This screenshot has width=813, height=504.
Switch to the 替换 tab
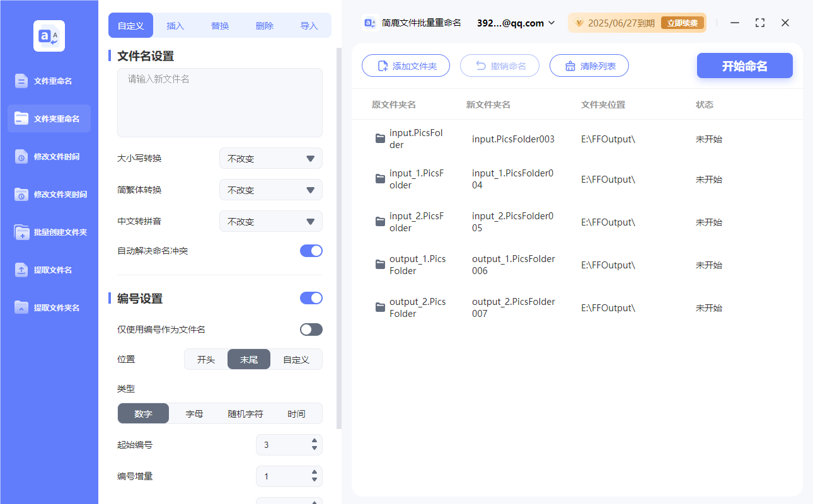tap(219, 25)
